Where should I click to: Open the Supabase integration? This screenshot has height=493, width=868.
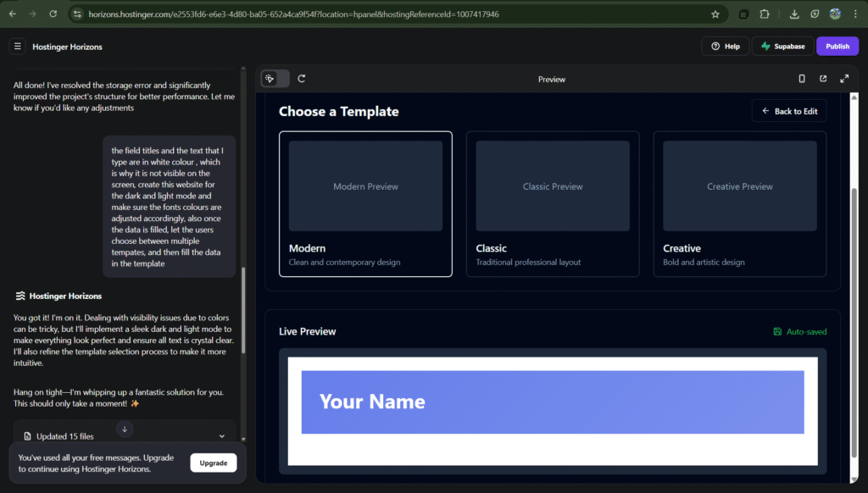782,47
